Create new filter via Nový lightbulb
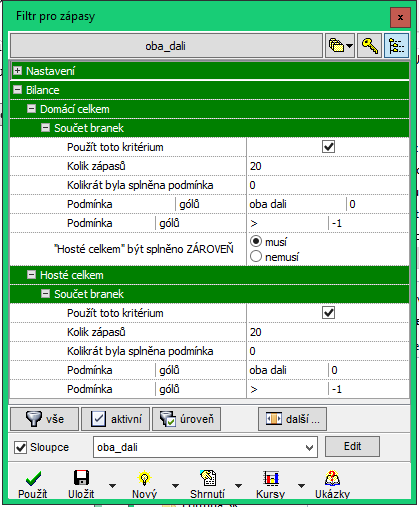Viewport: 419px width, 507px height. 144,485
